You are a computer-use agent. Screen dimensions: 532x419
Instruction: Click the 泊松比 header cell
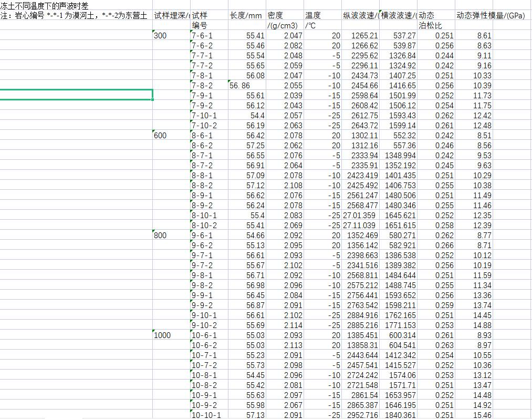tap(429, 26)
